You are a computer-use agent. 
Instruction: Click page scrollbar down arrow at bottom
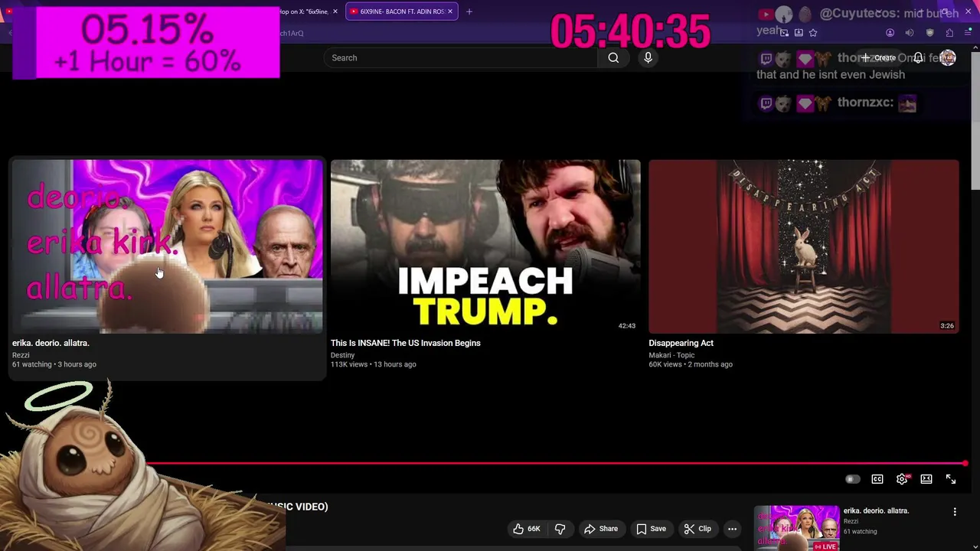pyautogui.click(x=975, y=546)
